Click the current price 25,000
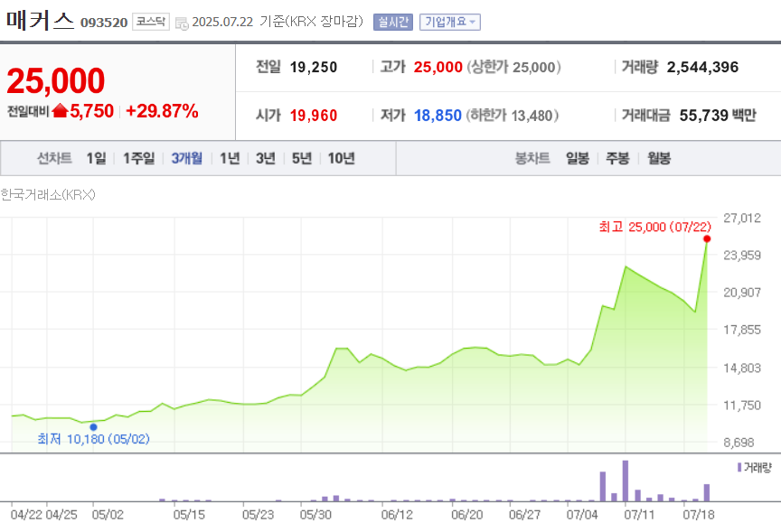Image resolution: width=781 pixels, height=532 pixels. (56, 80)
